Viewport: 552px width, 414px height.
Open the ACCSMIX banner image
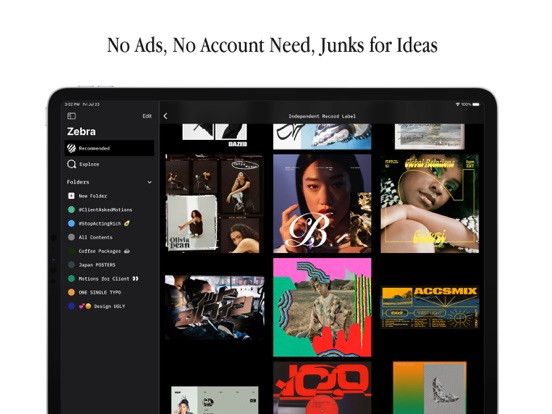tap(430, 307)
